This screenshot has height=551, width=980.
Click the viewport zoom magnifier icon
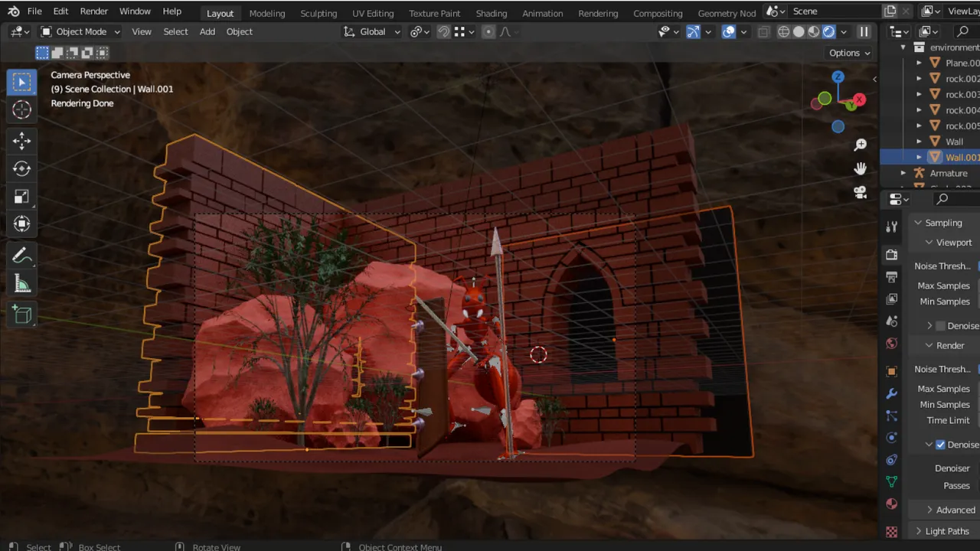pos(860,145)
